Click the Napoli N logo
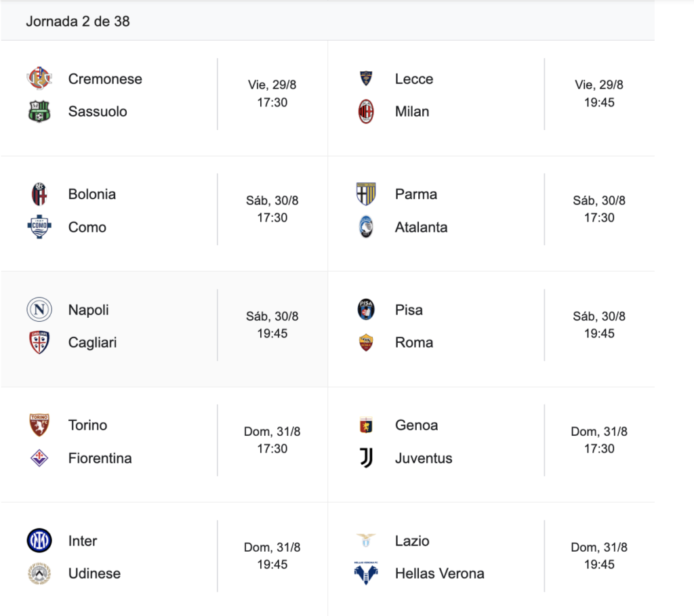The width and height of the screenshot is (694, 616). (39, 309)
